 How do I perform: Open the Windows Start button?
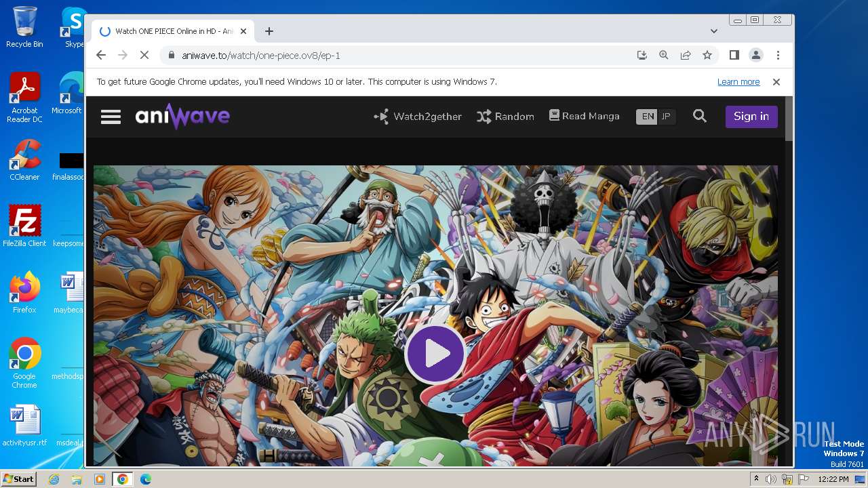tap(18, 479)
